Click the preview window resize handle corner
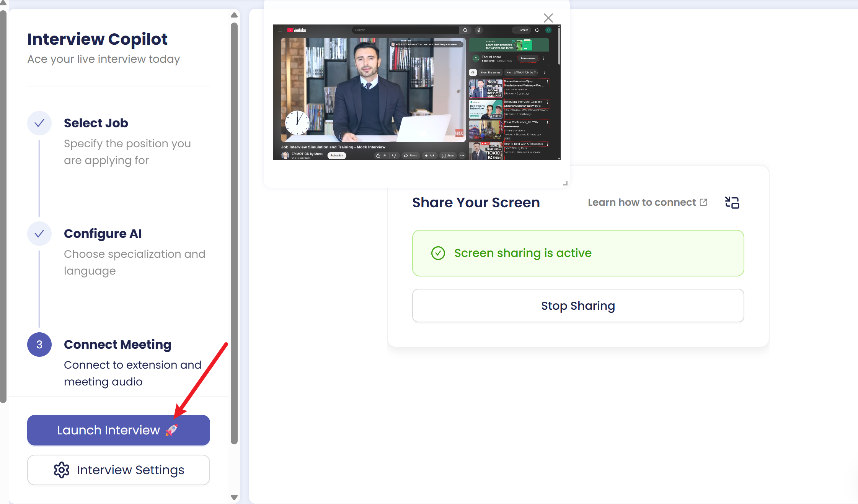 pos(565,183)
